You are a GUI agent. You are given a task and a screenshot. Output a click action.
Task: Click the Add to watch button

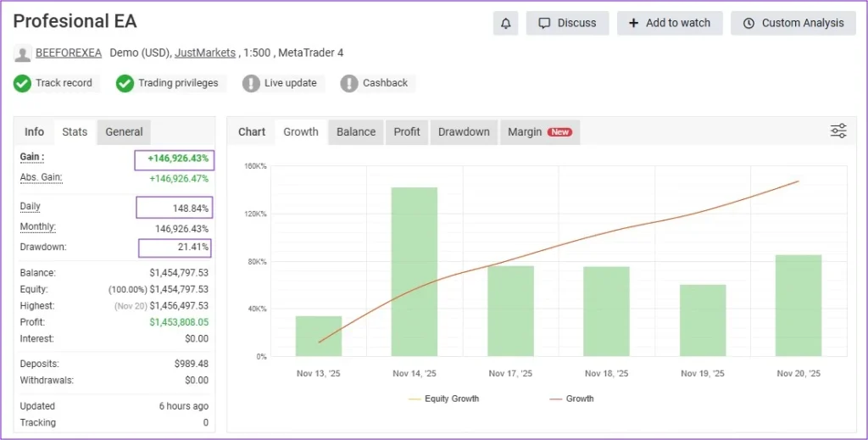coord(669,24)
